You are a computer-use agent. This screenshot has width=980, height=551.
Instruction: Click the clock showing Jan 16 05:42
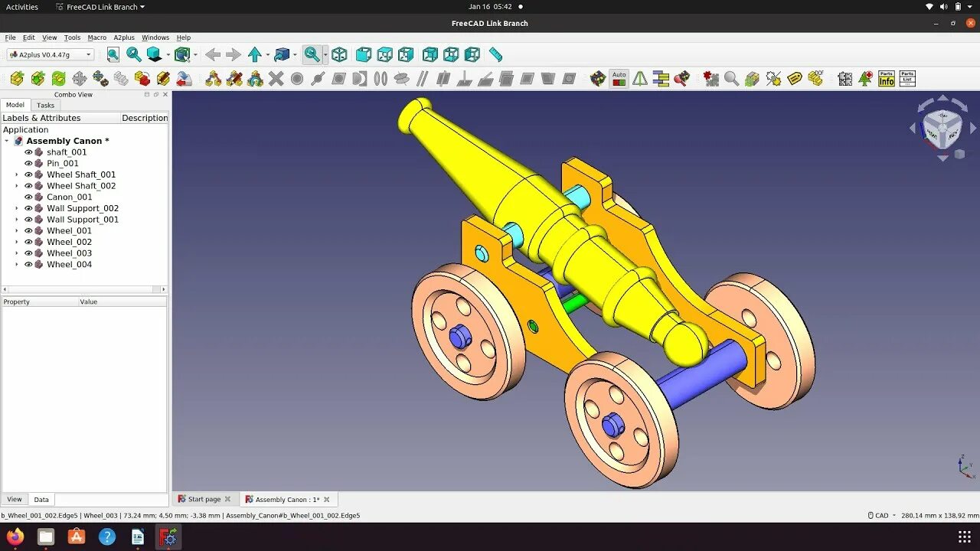tap(490, 7)
